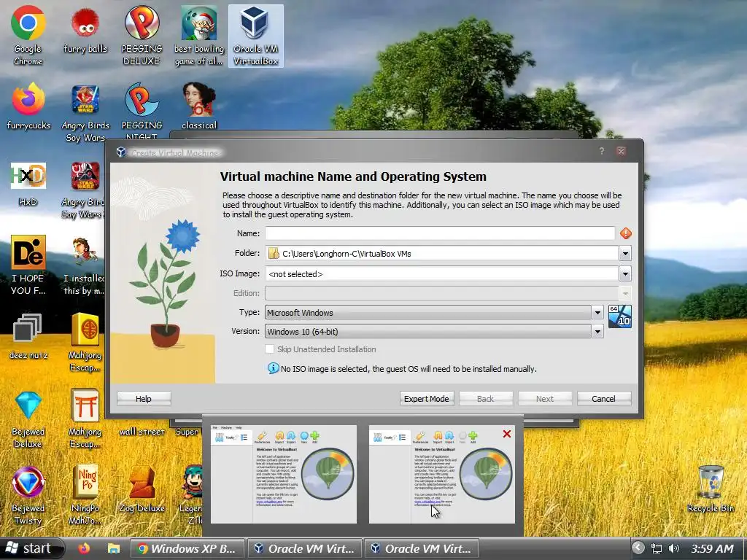Select the first VirtualBox window preview thumbnail
Screen dimensions: 747x560
tap(284, 474)
